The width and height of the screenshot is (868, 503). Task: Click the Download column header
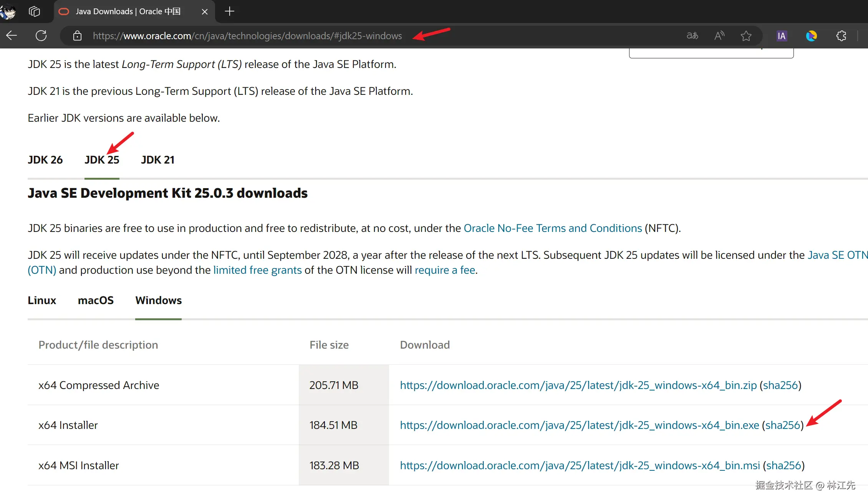click(425, 345)
